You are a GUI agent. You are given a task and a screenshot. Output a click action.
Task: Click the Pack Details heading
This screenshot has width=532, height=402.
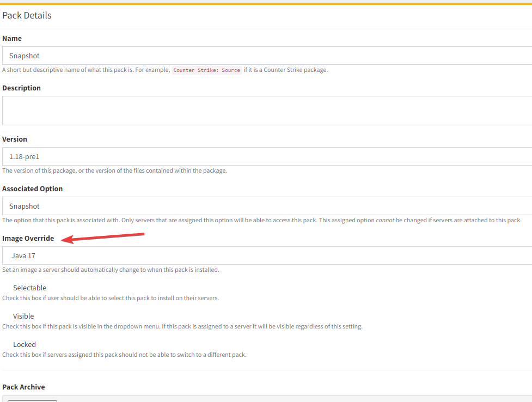pyautogui.click(x=27, y=15)
